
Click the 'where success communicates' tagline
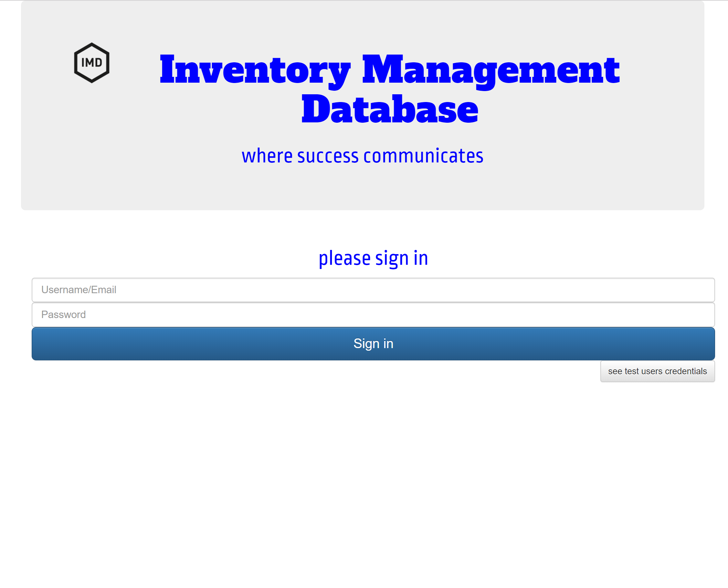coord(362,156)
